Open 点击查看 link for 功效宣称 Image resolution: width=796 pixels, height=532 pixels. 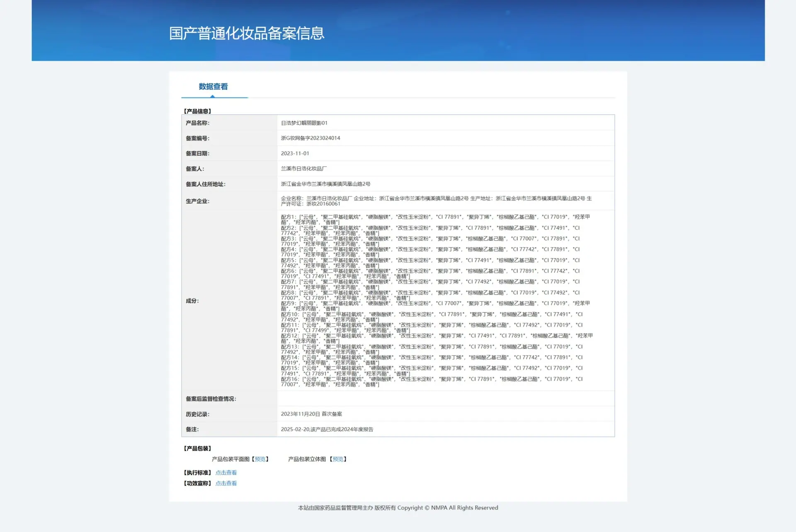point(226,484)
